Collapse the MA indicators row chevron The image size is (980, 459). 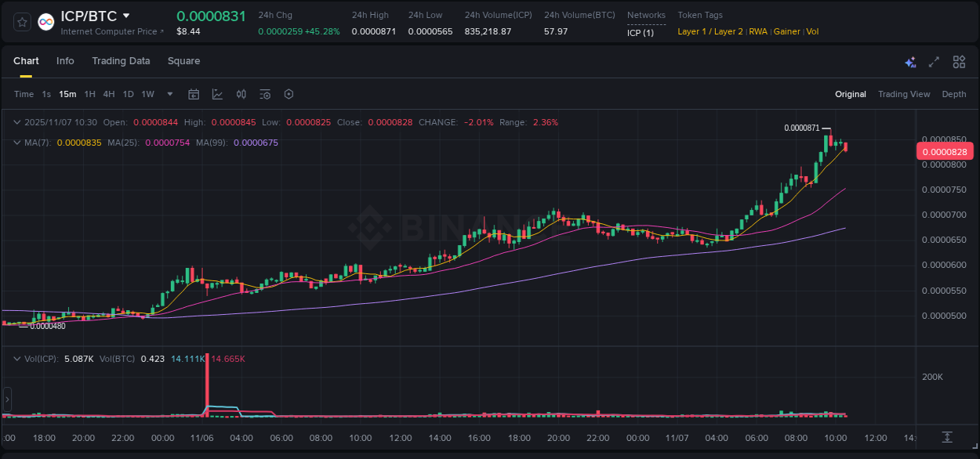(17, 143)
